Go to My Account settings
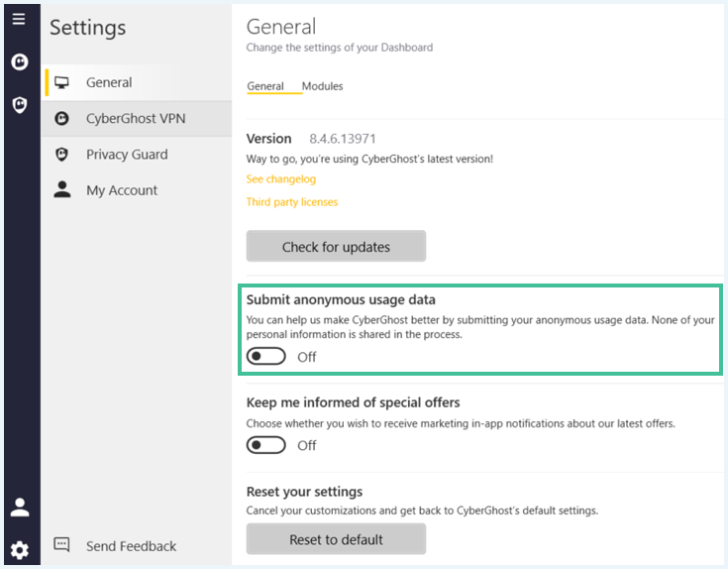This screenshot has height=569, width=728. (137, 190)
